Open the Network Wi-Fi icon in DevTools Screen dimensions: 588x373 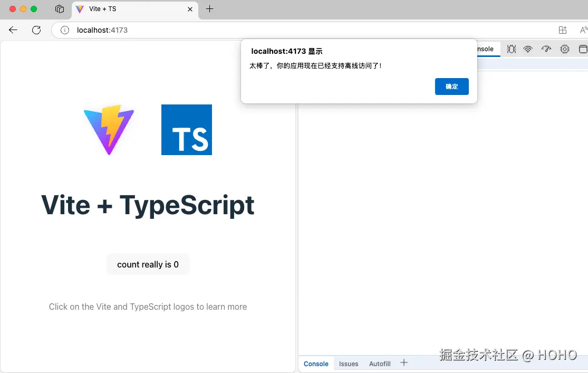pos(528,49)
